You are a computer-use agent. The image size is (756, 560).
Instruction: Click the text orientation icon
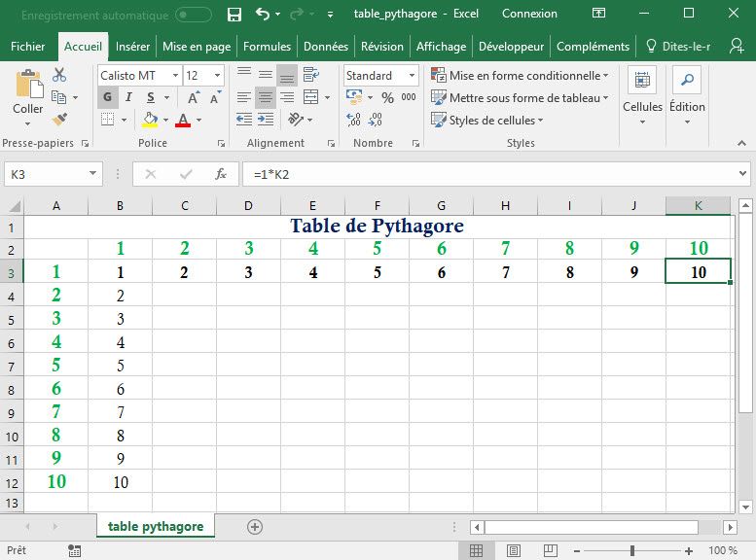tap(296, 119)
